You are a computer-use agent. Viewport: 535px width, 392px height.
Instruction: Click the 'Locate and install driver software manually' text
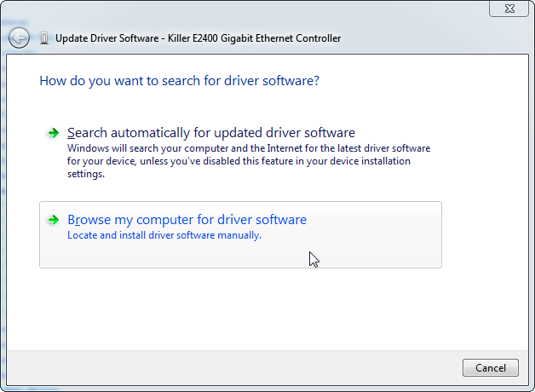[164, 235]
